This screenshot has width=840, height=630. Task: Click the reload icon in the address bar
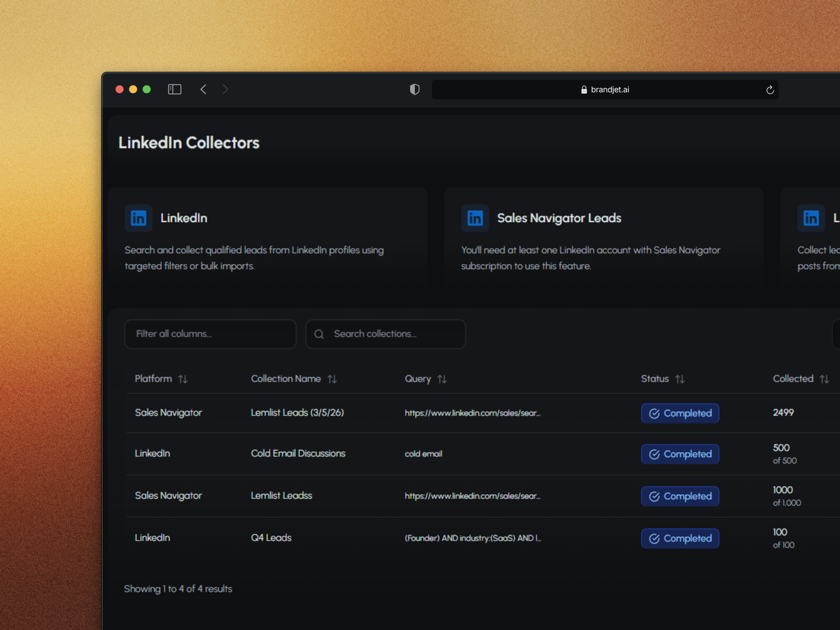click(x=769, y=89)
